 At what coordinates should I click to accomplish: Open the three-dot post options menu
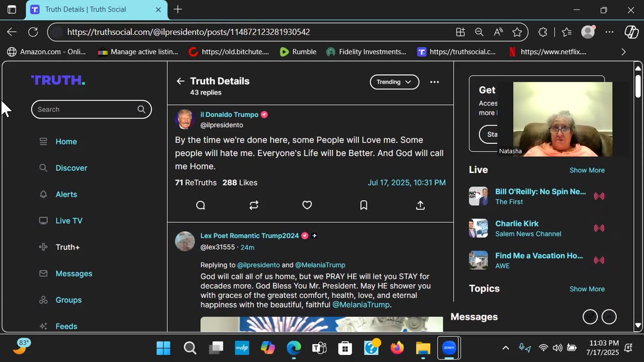[x=434, y=82]
